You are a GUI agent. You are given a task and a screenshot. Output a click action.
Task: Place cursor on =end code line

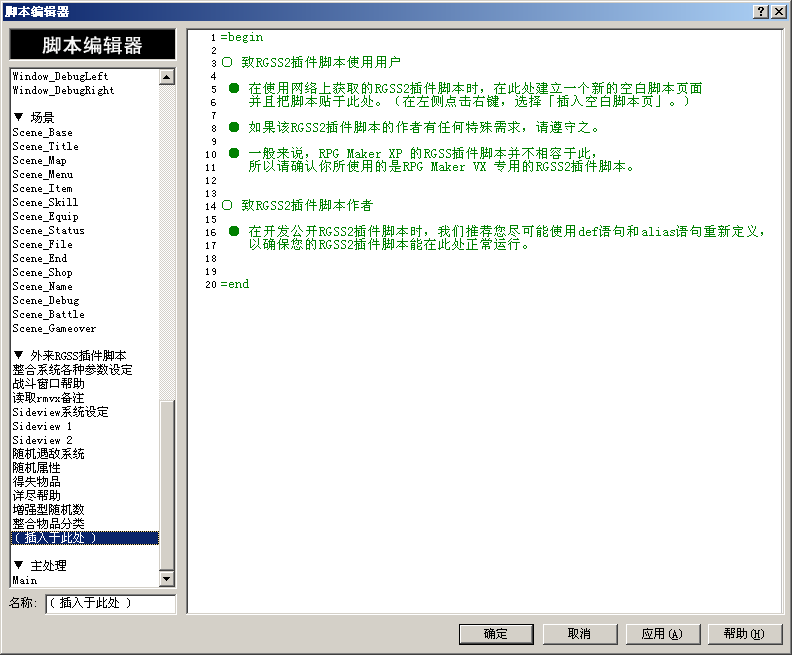click(x=235, y=284)
